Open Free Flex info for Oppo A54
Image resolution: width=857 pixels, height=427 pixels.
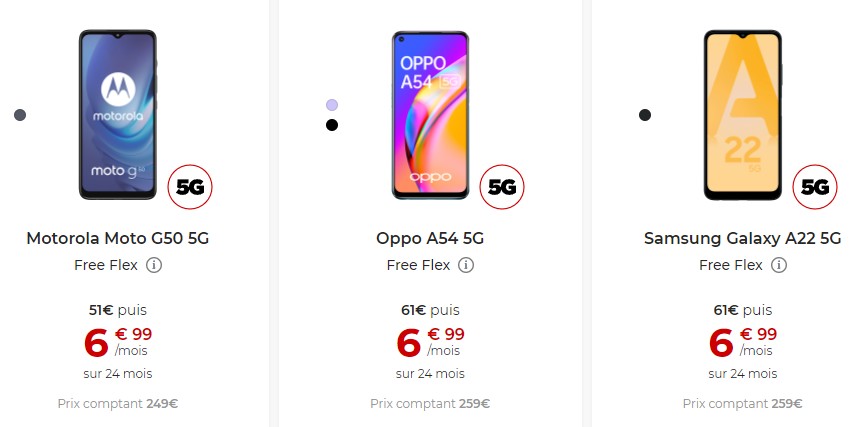pos(466,265)
